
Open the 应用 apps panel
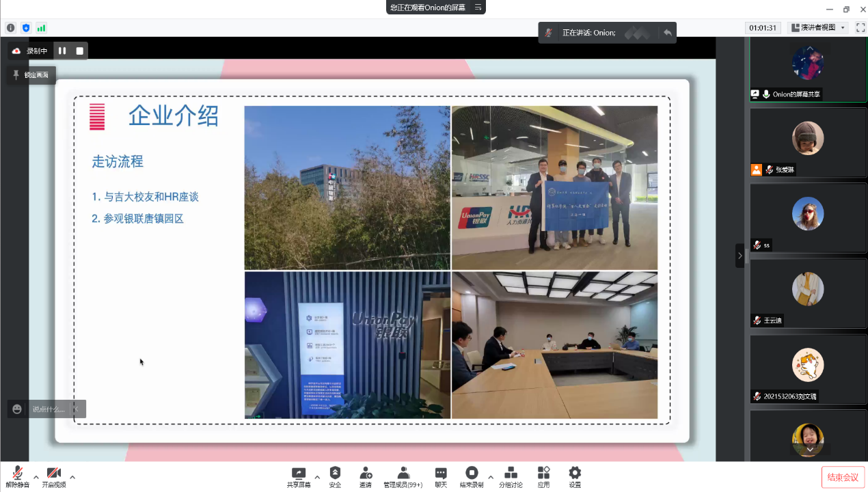[x=543, y=476]
